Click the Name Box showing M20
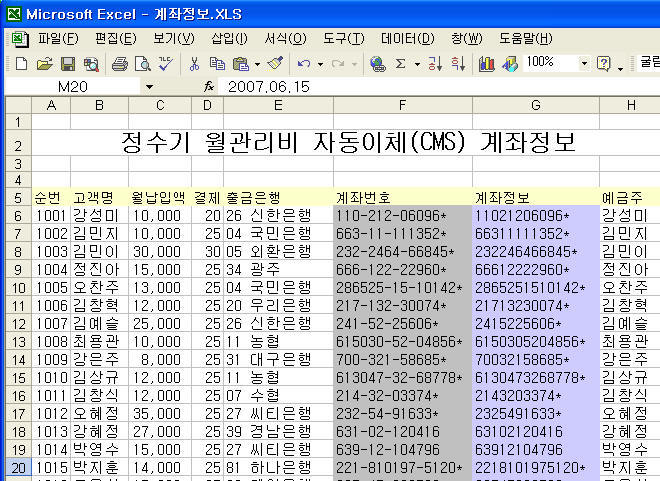 pos(73,87)
